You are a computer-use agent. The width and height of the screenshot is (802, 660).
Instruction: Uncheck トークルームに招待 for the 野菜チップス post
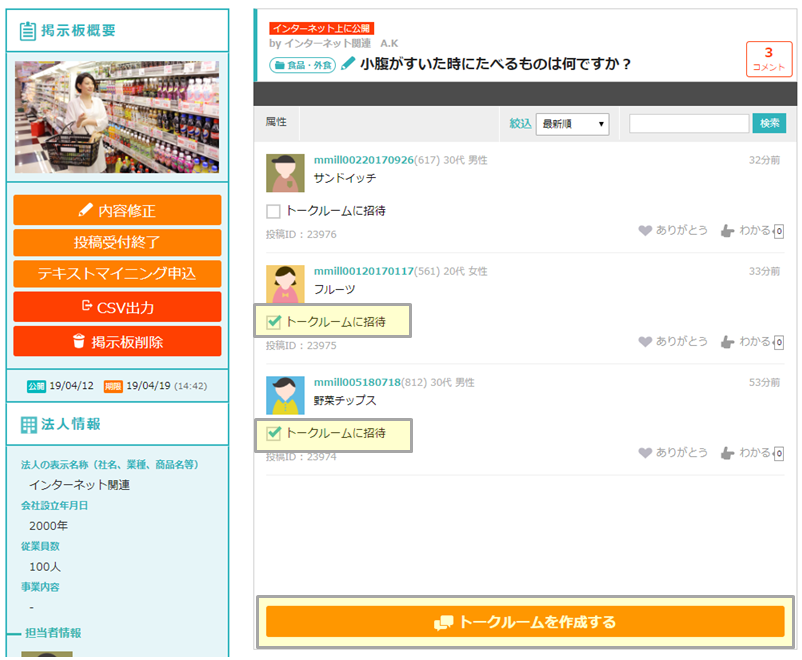tap(273, 433)
